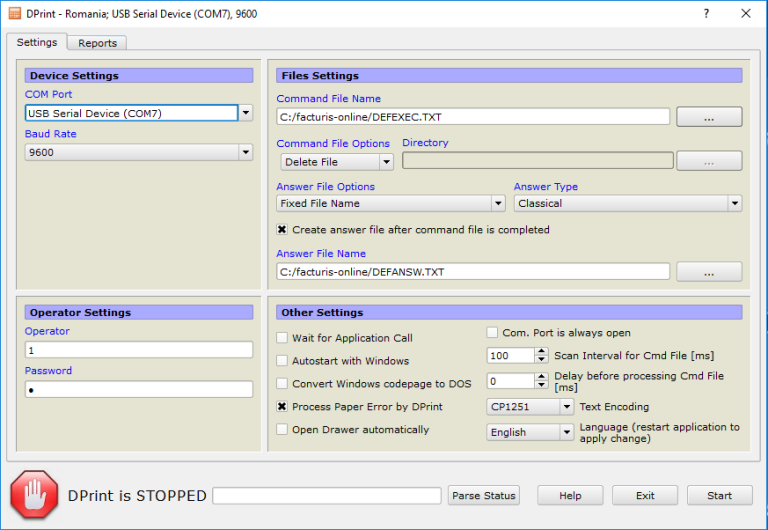The height and width of the screenshot is (530, 768).
Task: Switch to the Reports tab
Action: point(97,43)
